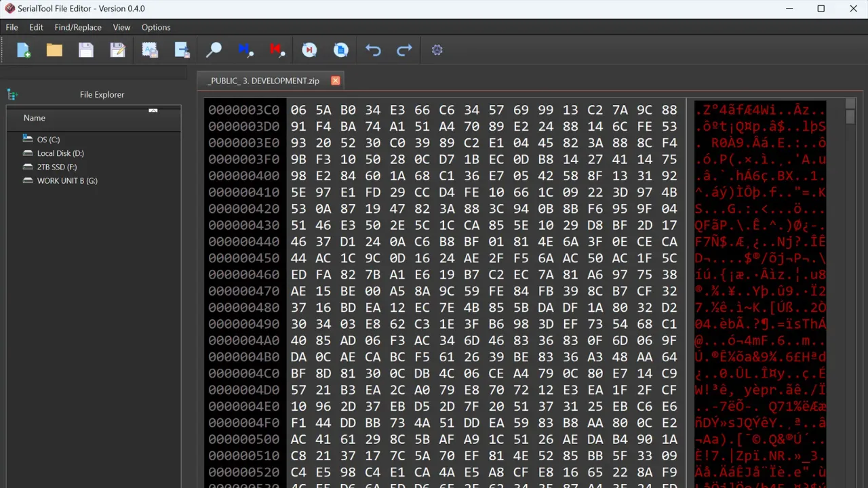The width and height of the screenshot is (868, 488).
Task: Click first byte 5E in row 000000410
Action: tap(298, 192)
